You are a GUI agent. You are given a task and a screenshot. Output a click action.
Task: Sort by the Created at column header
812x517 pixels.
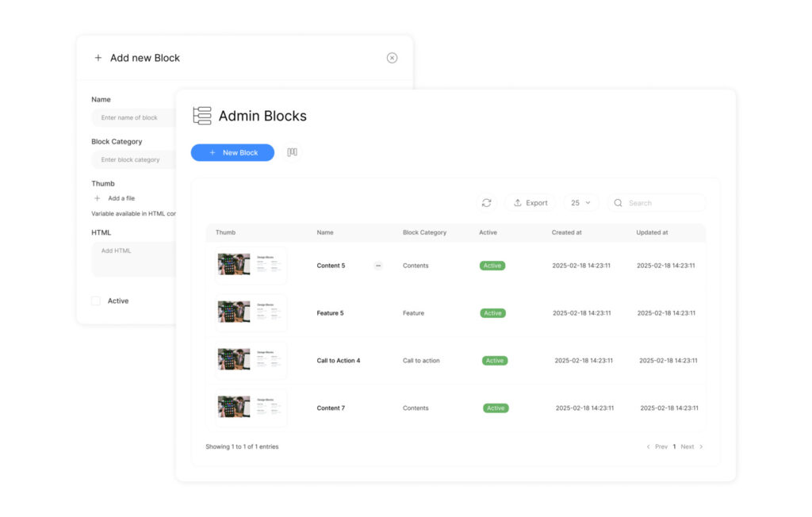pyautogui.click(x=567, y=233)
